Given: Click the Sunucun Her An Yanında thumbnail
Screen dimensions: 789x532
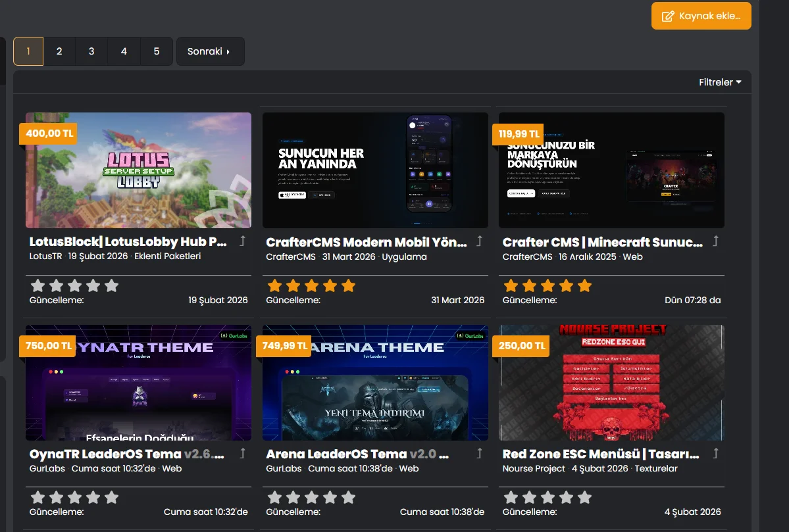Looking at the screenshot, I should 375,170.
